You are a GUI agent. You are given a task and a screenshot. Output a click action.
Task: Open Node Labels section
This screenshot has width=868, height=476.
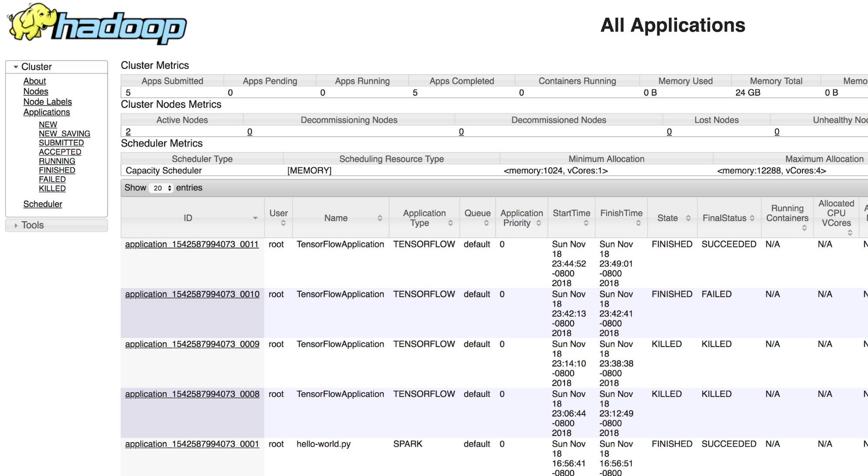[47, 102]
